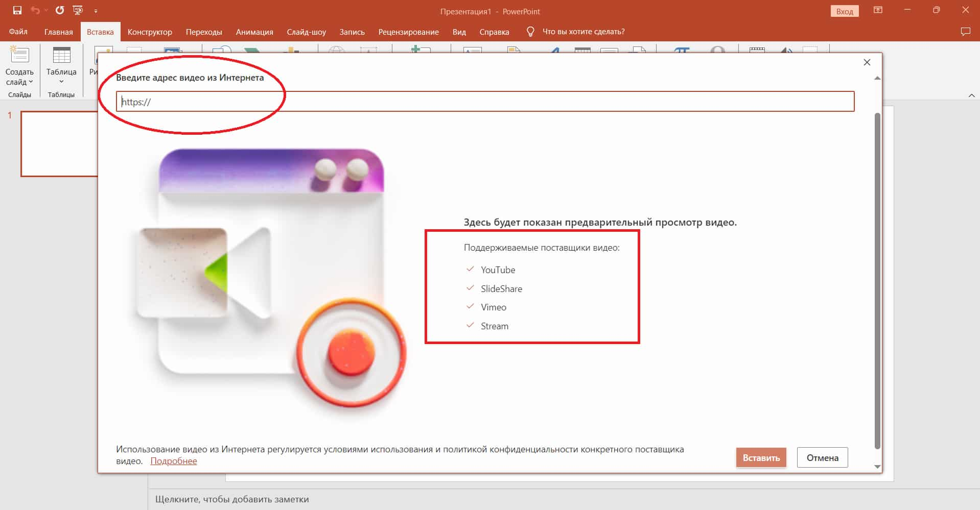Click the video URL address field

(x=485, y=102)
